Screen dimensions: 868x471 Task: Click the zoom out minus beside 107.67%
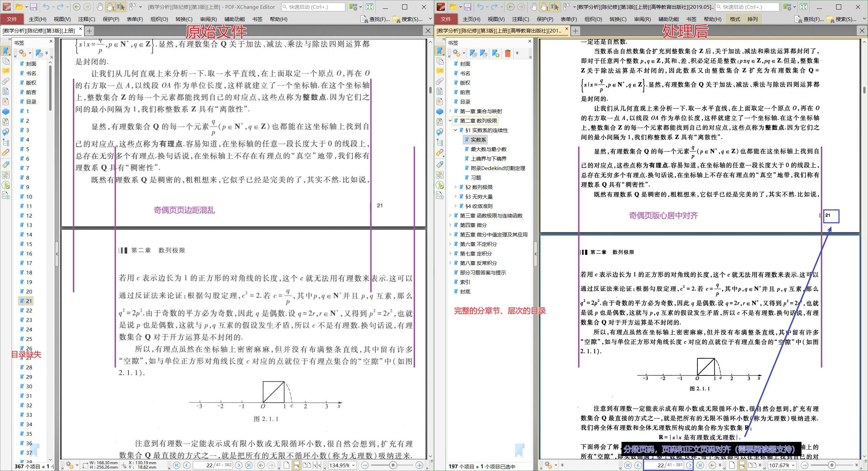(804, 465)
